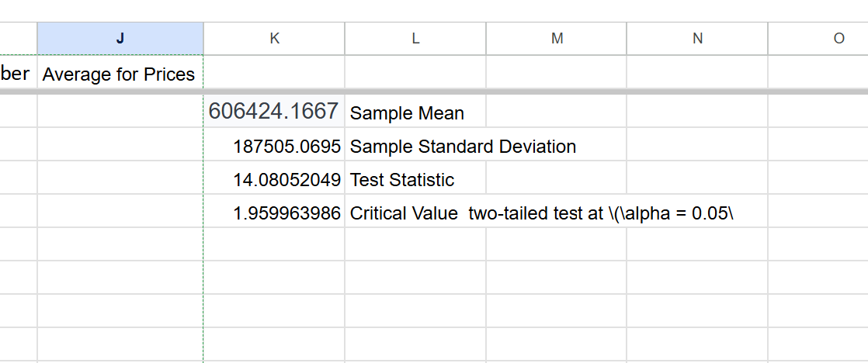
Task: Select the Average for Prices cell
Action: [x=119, y=74]
